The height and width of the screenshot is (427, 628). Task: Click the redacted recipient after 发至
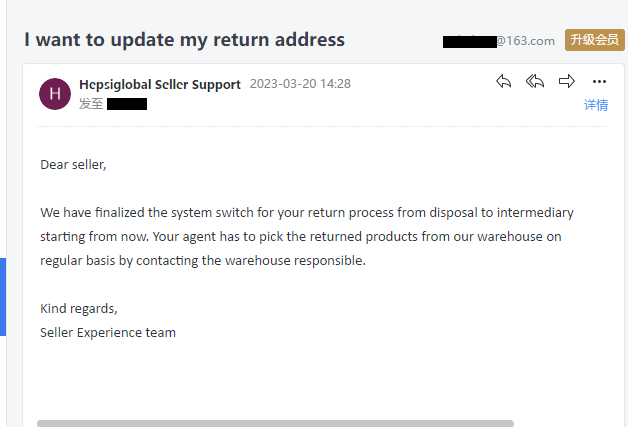127,104
